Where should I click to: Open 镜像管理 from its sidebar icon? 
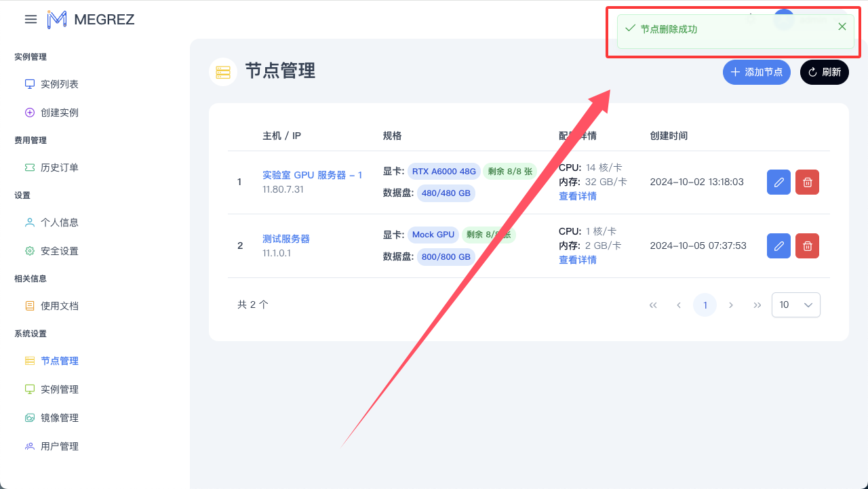pos(28,417)
